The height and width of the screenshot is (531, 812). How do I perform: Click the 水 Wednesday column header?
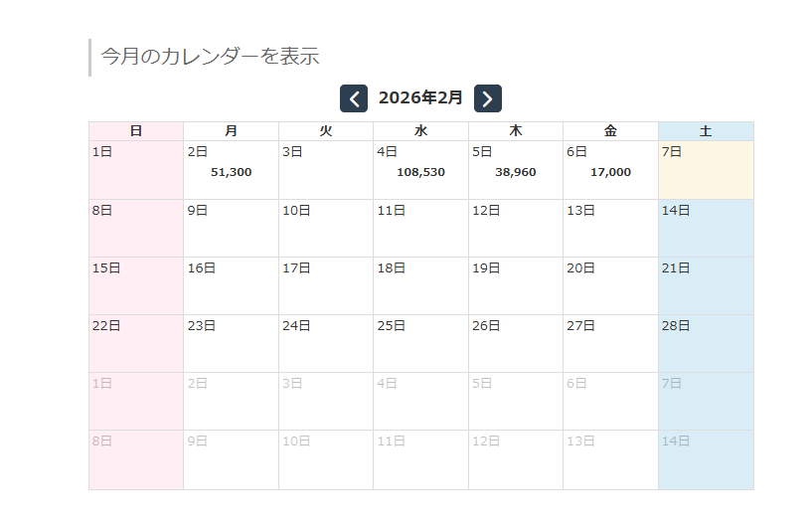pyautogui.click(x=420, y=131)
